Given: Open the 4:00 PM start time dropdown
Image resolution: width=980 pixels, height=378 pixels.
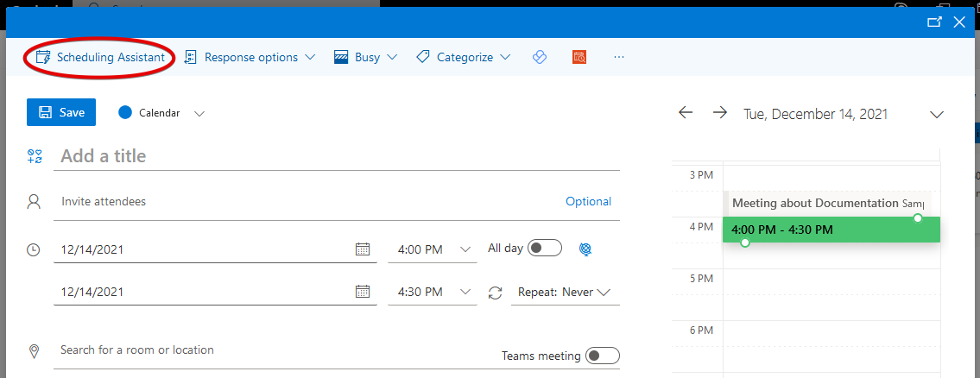Looking at the screenshot, I should pos(434,249).
